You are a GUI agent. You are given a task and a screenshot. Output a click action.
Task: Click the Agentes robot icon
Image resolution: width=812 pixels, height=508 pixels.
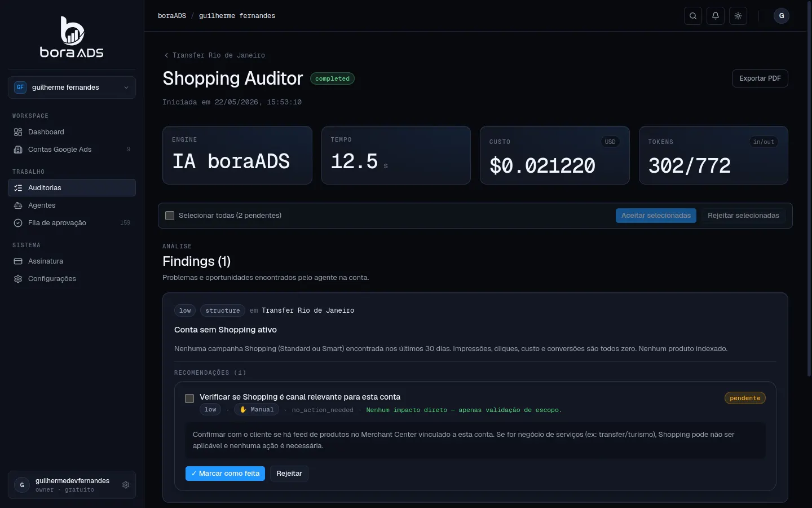tap(18, 205)
